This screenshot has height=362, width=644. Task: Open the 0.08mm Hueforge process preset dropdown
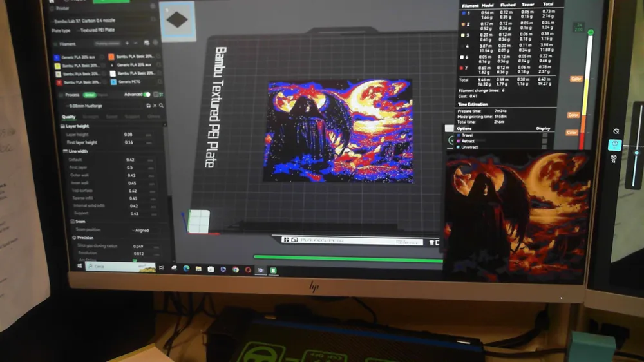tap(104, 106)
